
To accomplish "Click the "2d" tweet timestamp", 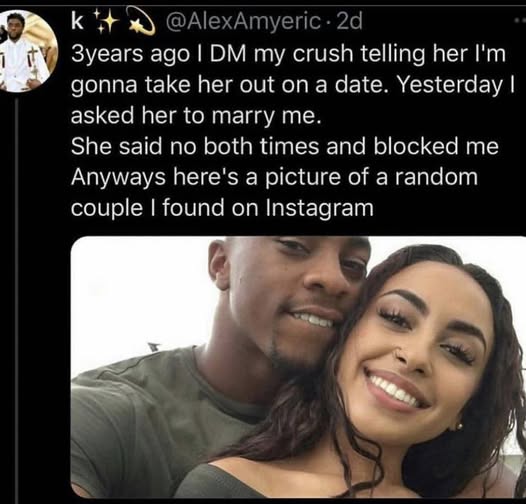I will pyautogui.click(x=349, y=21).
